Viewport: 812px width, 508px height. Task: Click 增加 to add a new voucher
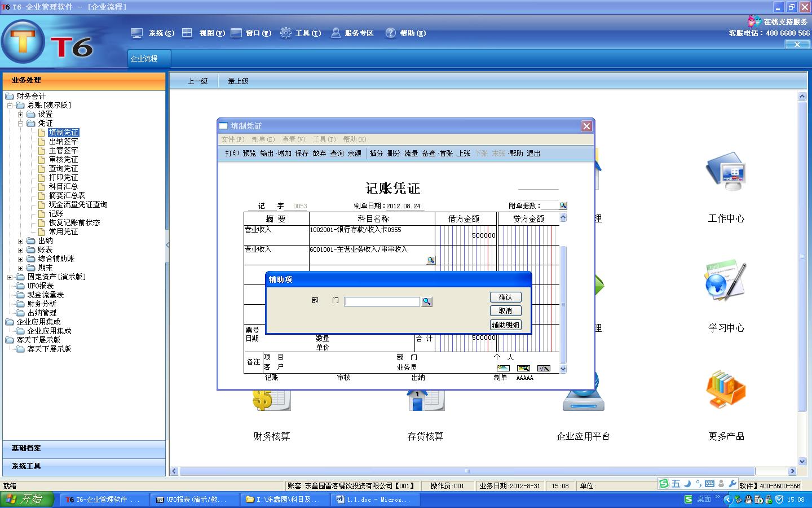pyautogui.click(x=284, y=153)
